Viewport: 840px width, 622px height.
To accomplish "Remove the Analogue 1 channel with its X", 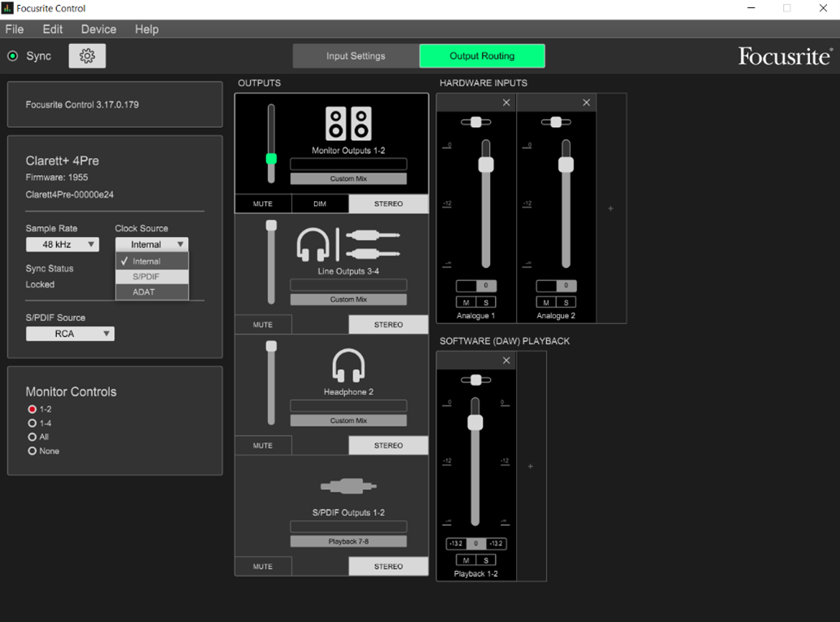I will 506,103.
